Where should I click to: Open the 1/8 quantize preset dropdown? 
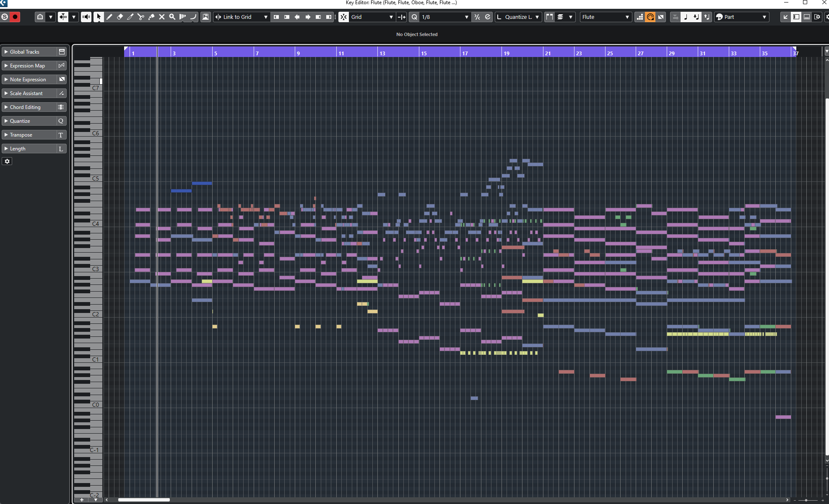(x=445, y=17)
